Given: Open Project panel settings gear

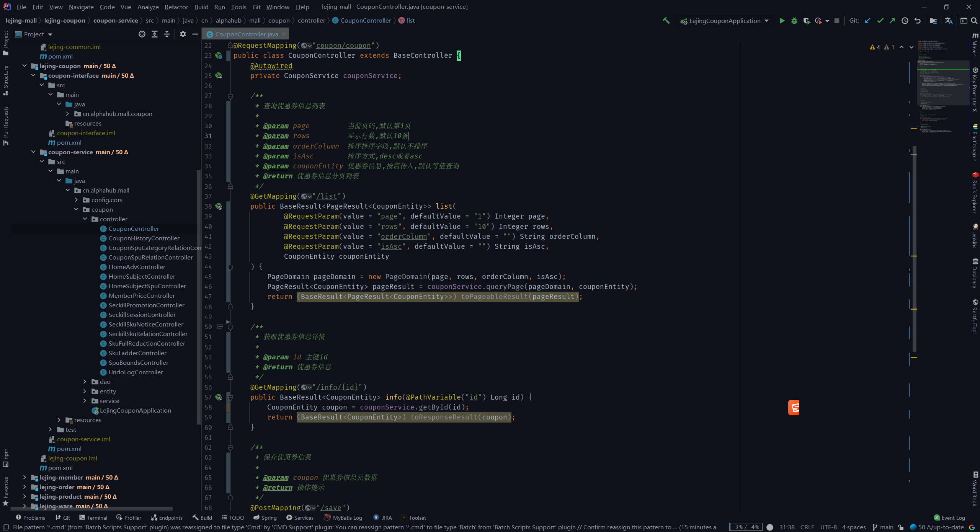Looking at the screenshot, I should 183,34.
